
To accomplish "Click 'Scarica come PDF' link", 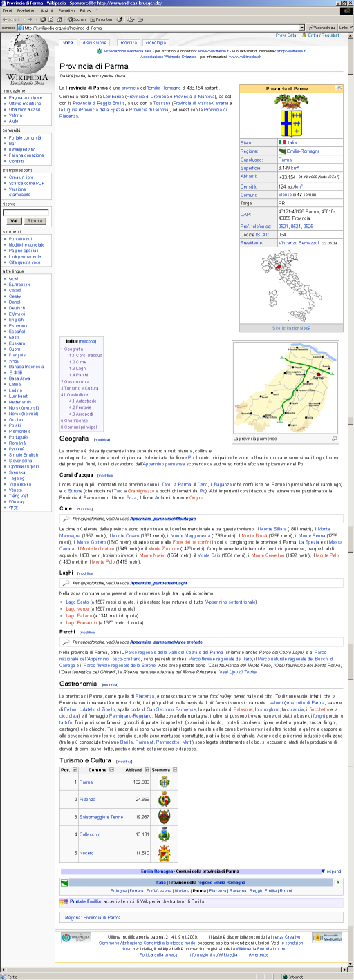I will pyautogui.click(x=27, y=183).
